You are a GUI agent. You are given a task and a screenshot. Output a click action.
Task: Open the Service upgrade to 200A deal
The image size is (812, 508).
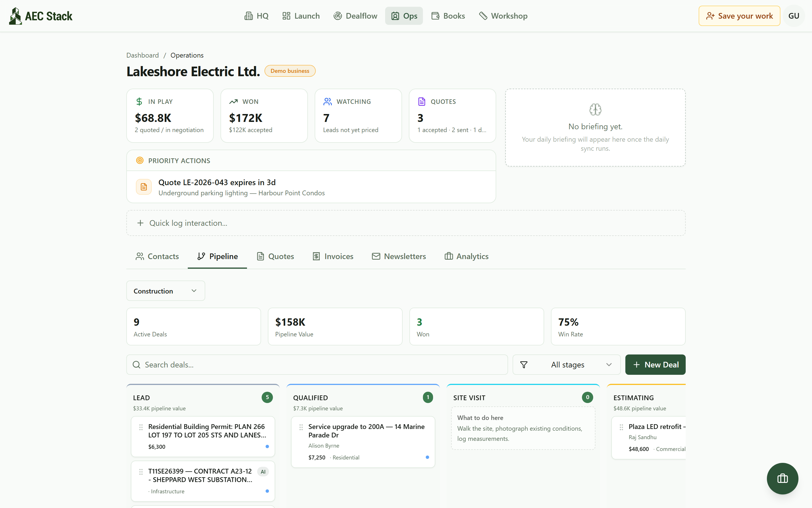363,442
